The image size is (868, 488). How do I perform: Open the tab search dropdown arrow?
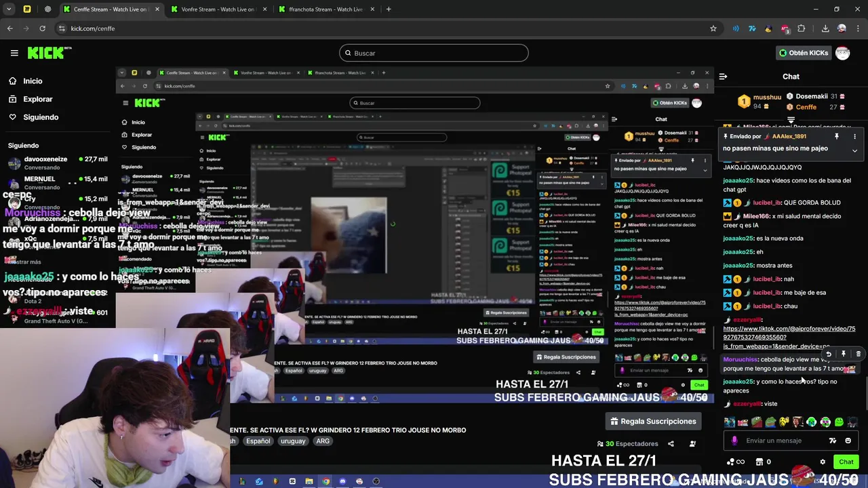point(9,9)
